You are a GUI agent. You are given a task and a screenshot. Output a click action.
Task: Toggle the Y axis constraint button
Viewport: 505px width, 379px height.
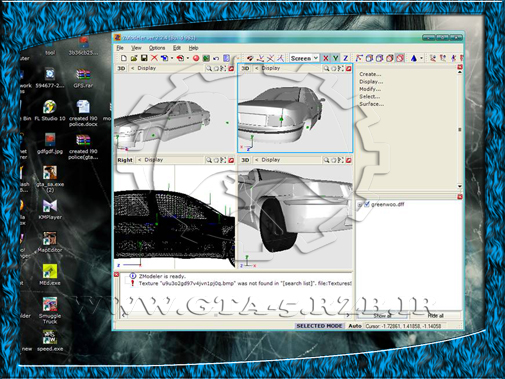pos(336,58)
